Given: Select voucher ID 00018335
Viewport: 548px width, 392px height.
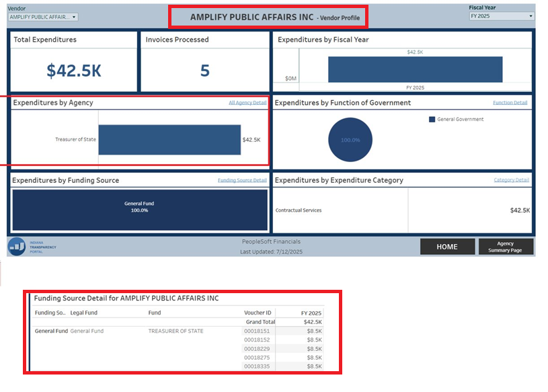Looking at the screenshot, I should tap(257, 366).
